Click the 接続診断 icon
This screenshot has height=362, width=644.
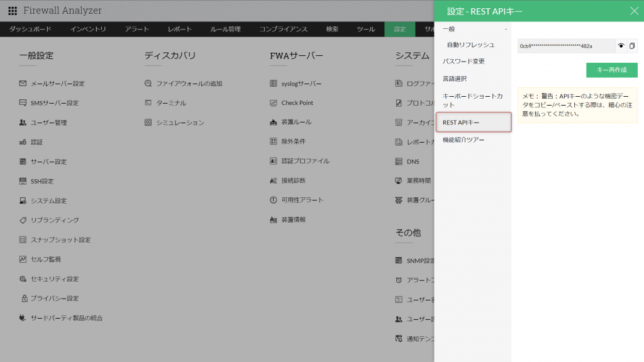(x=274, y=180)
